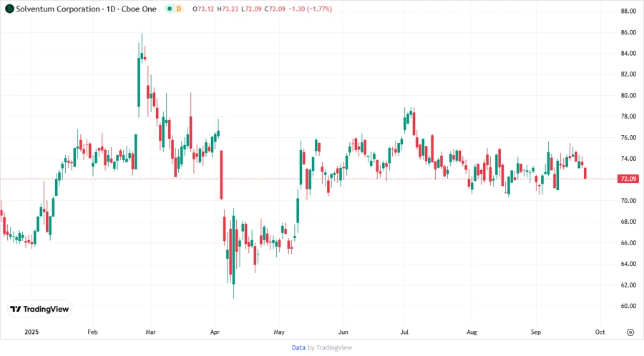Click the Oct time axis label
Viewport: 644px width, 356px height.
pyautogui.click(x=600, y=332)
